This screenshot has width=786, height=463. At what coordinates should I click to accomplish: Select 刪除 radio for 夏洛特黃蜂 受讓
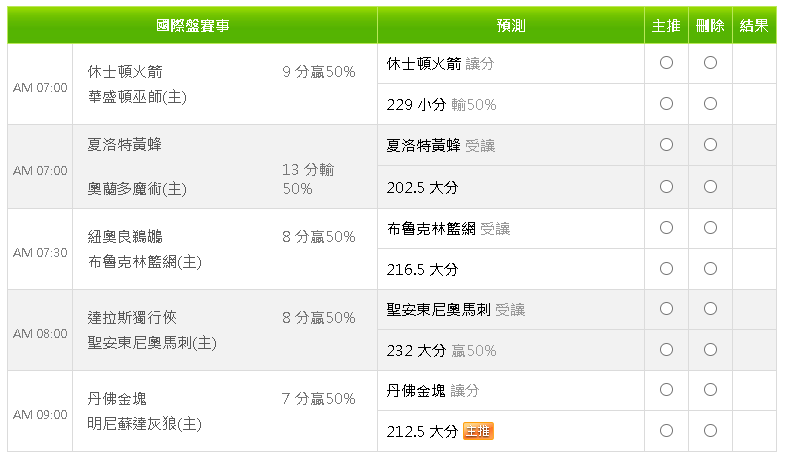[710, 145]
